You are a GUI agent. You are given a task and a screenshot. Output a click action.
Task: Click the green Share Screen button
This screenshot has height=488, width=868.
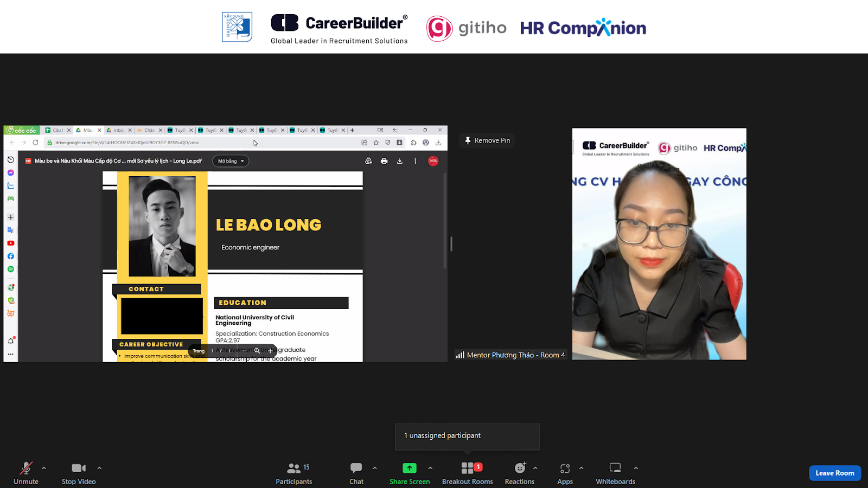click(x=410, y=473)
